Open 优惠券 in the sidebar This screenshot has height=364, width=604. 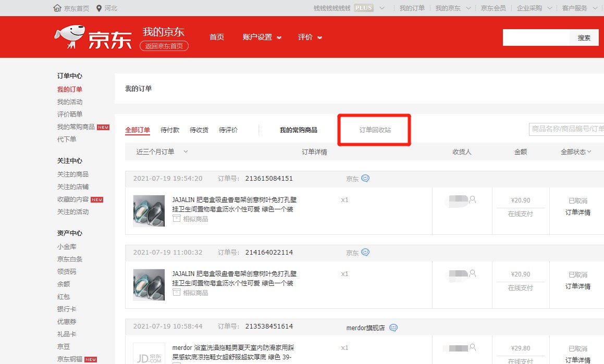[x=67, y=322]
